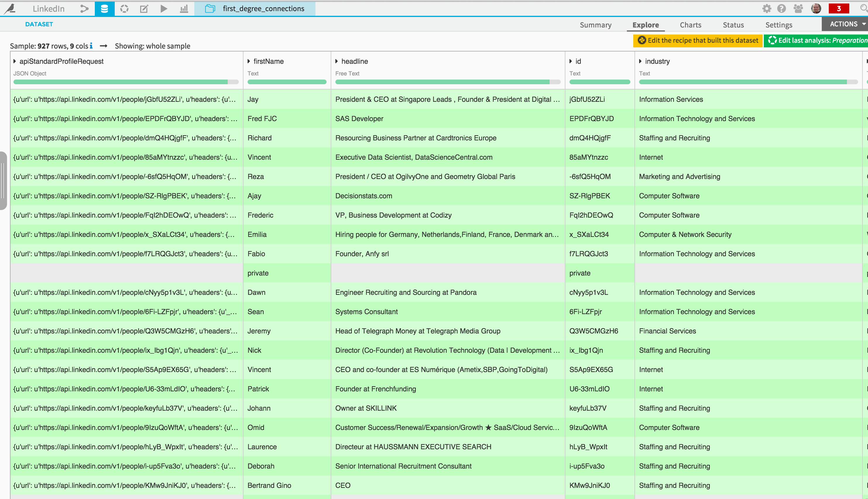
Task: Select industry cell 'Financial Services'
Action: (x=748, y=331)
